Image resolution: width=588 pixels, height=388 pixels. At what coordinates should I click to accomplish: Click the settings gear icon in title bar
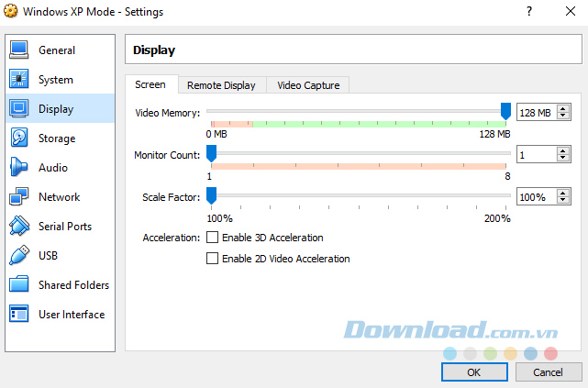10,11
